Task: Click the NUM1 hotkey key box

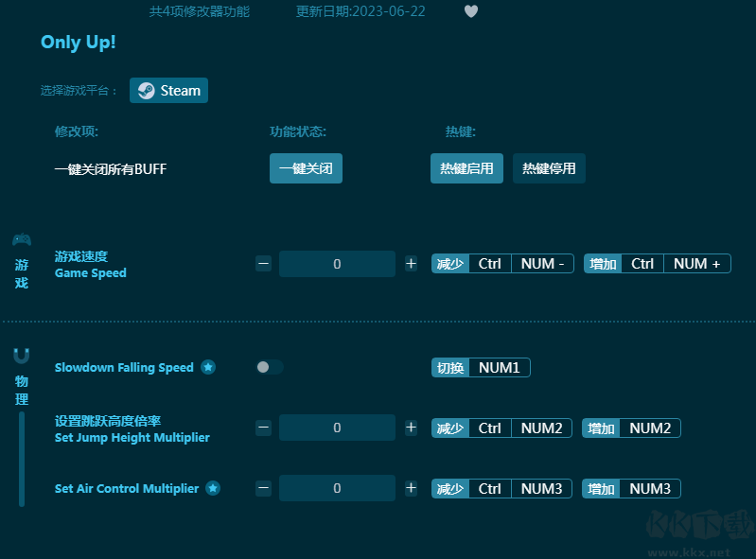Action: (x=500, y=368)
